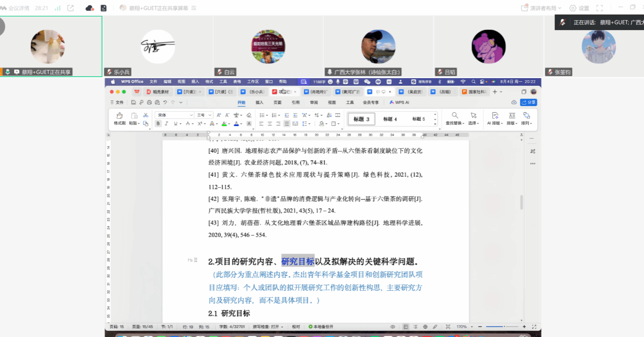Apply the 标题 4 heading style
Viewport: 644px width, 337px height.
(x=390, y=119)
